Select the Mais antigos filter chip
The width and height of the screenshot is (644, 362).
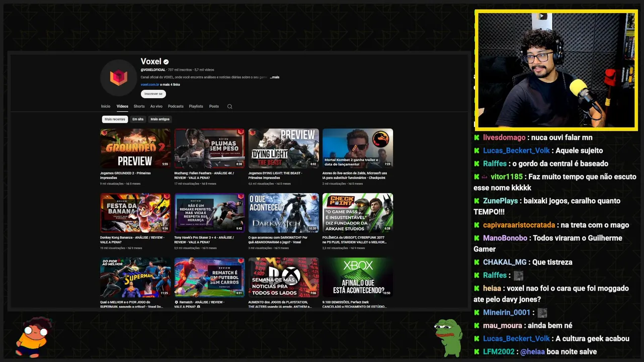tap(160, 119)
